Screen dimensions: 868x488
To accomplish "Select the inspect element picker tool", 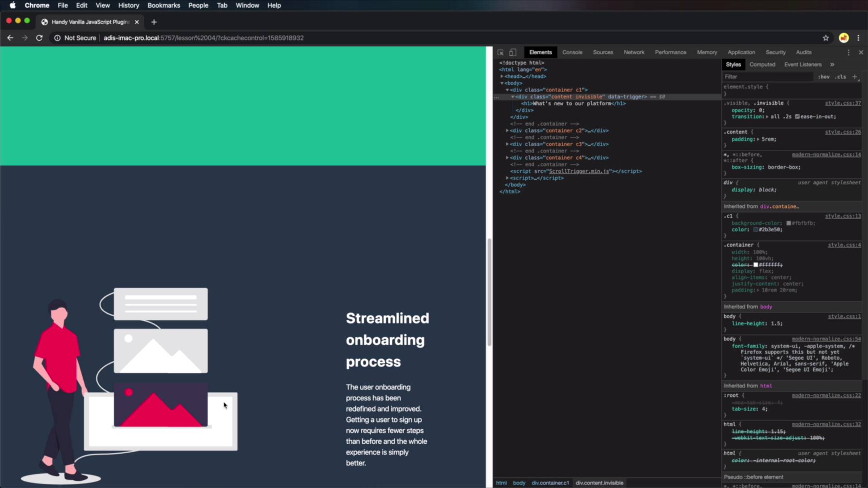I will pos(500,52).
